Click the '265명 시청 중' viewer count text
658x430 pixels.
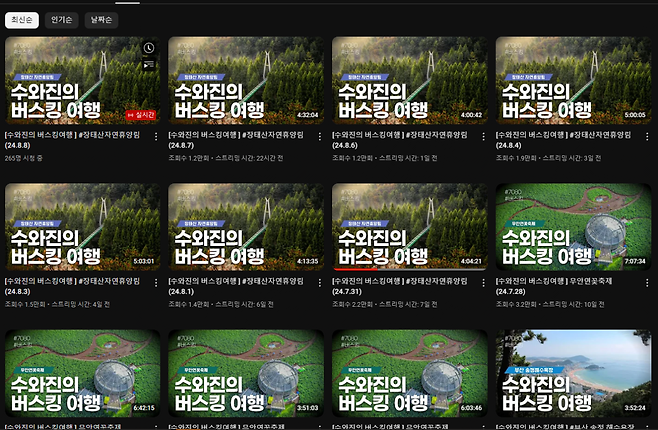tap(24, 158)
